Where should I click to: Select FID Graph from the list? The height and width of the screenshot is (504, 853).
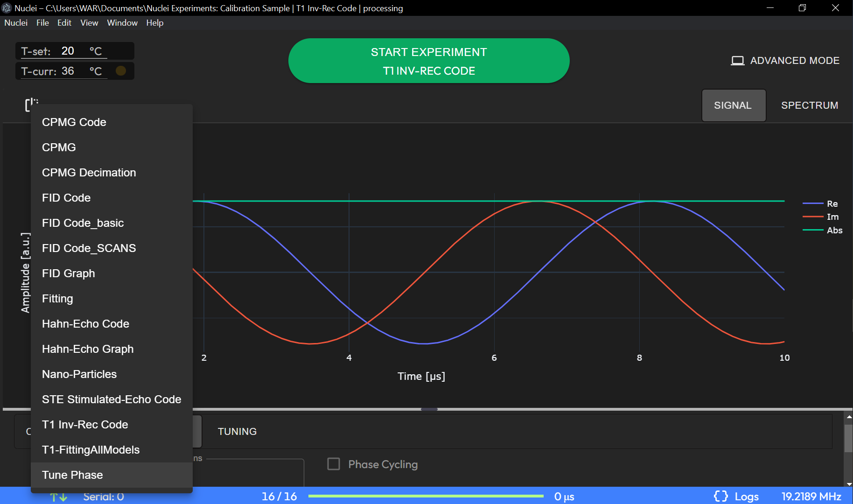pyautogui.click(x=112, y=273)
